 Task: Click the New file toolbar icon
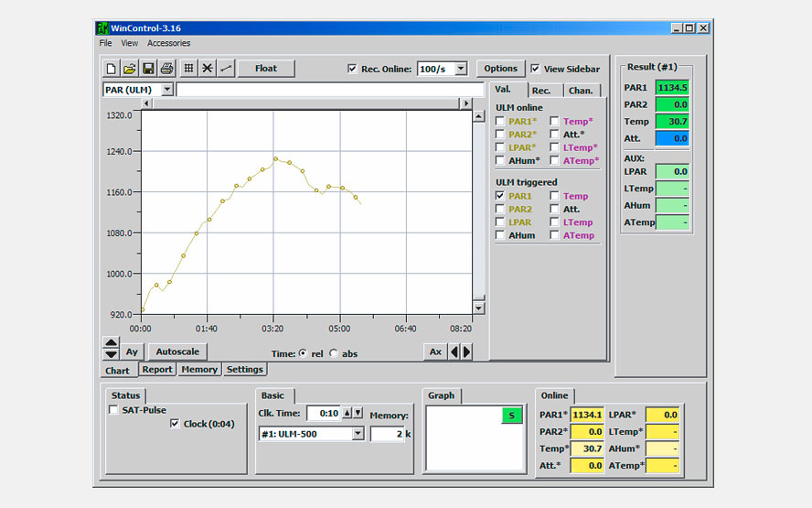pos(111,69)
